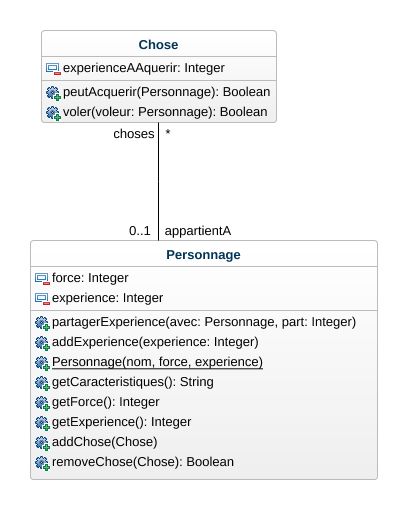Click the removeChose method gear icon
The width and height of the screenshot is (407, 509).
(42, 463)
